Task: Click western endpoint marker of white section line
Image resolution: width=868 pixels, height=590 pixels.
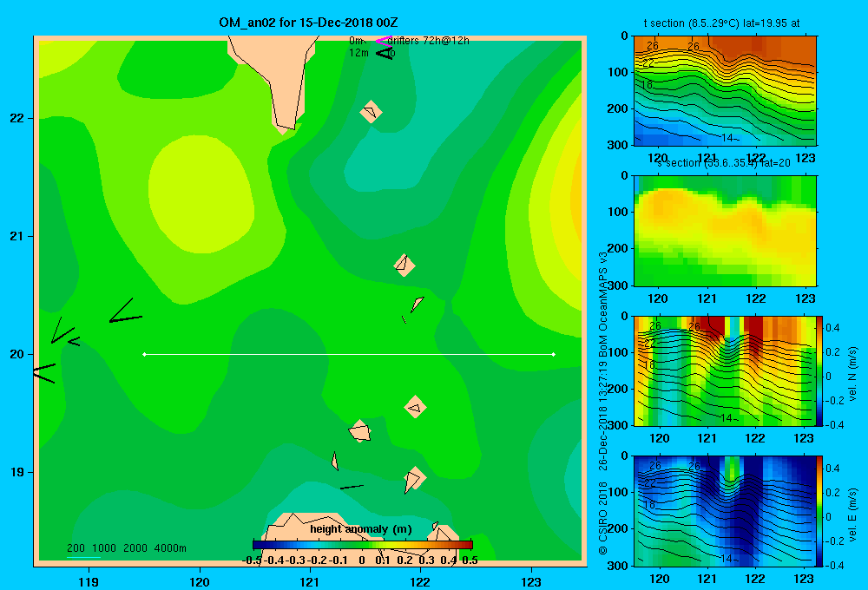Action: point(144,354)
